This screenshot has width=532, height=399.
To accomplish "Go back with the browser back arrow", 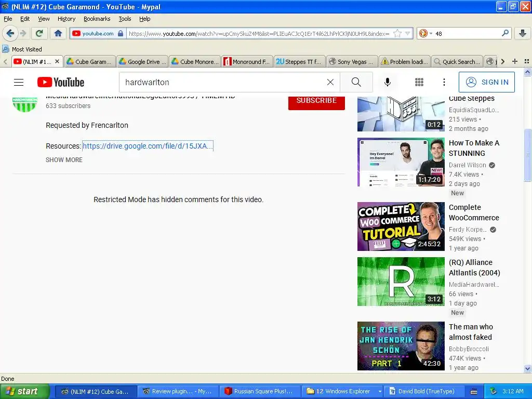I will [10, 33].
